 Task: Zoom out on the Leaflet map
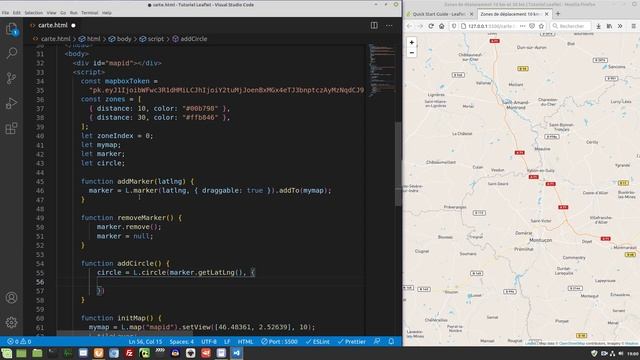click(411, 53)
